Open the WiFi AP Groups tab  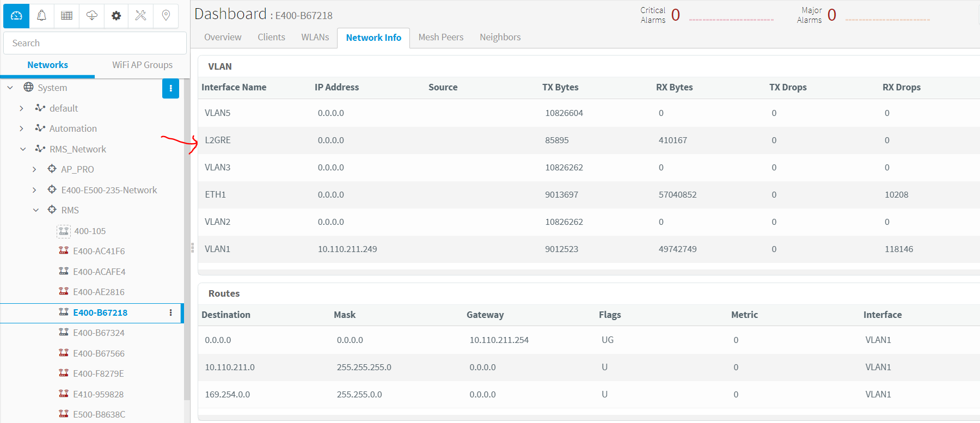tap(142, 65)
